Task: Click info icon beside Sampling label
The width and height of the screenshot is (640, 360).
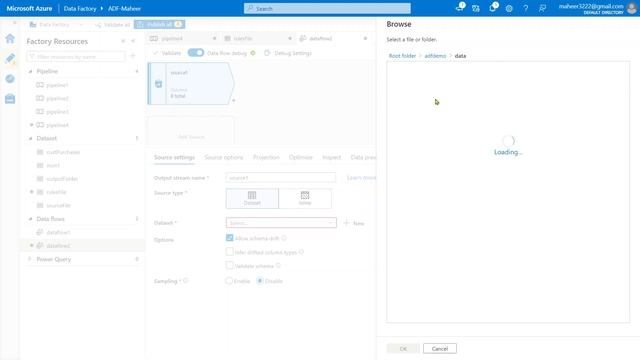Action: 186,281
